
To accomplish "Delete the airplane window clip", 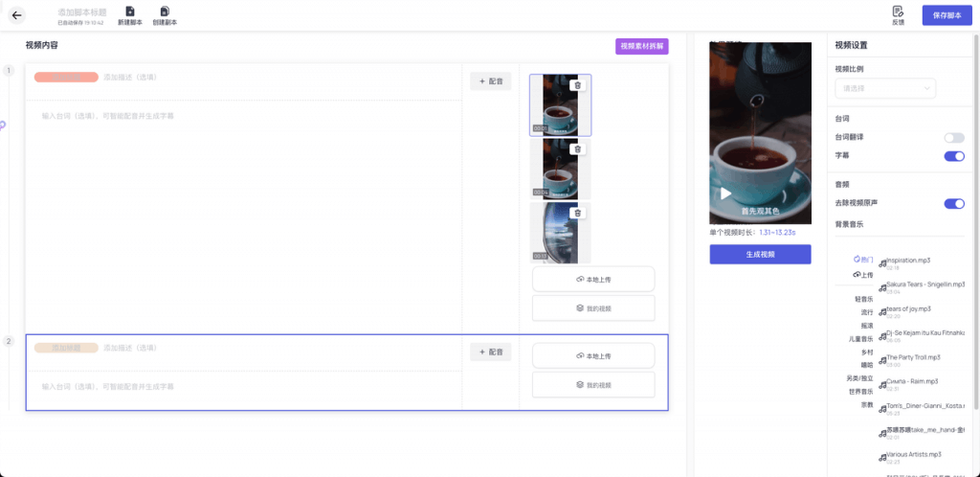I will (x=577, y=213).
